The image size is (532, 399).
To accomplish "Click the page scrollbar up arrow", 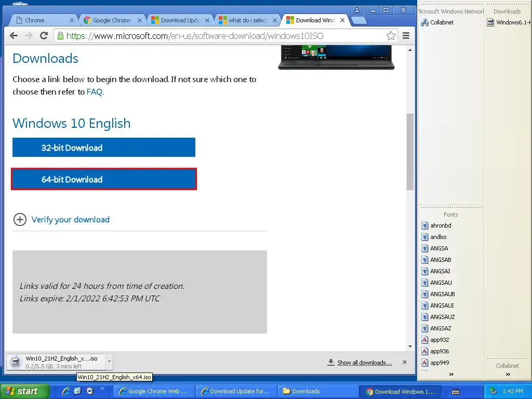I will click(410, 50).
